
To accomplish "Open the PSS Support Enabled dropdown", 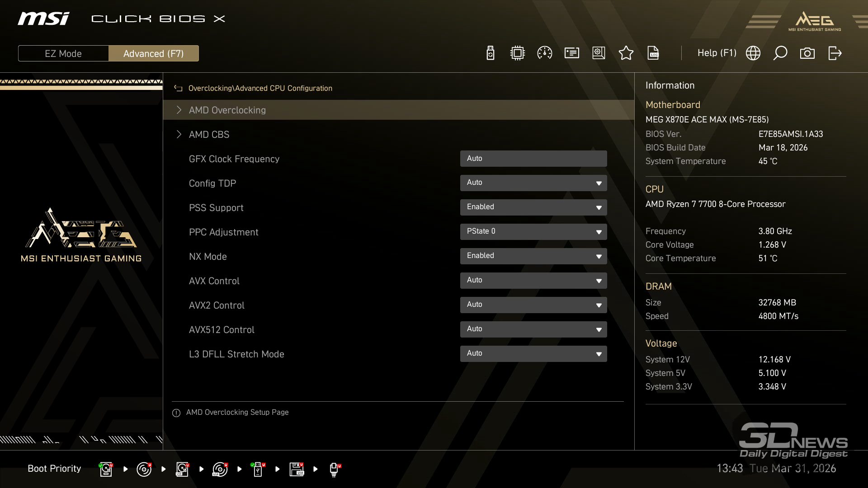I will point(533,207).
